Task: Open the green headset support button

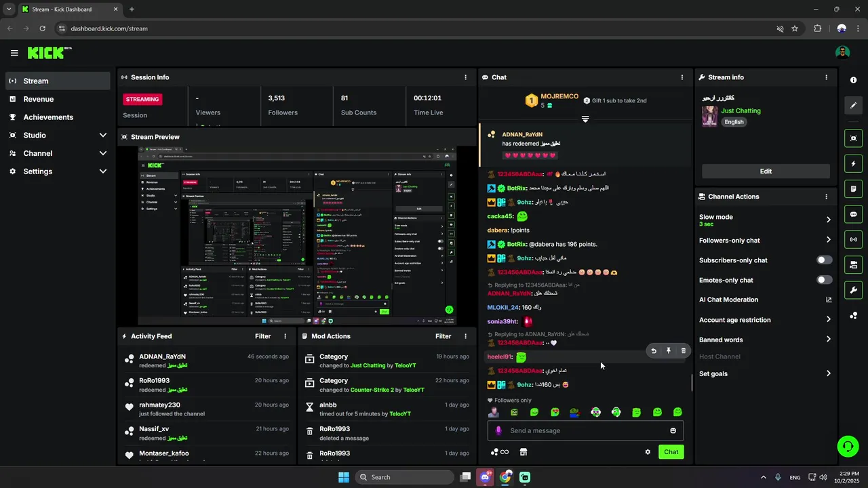Action: click(848, 446)
